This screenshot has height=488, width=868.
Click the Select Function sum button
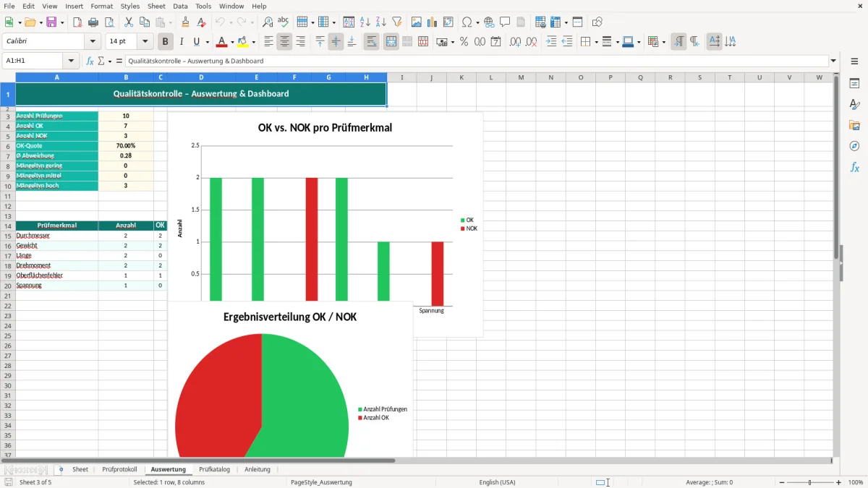tap(101, 61)
